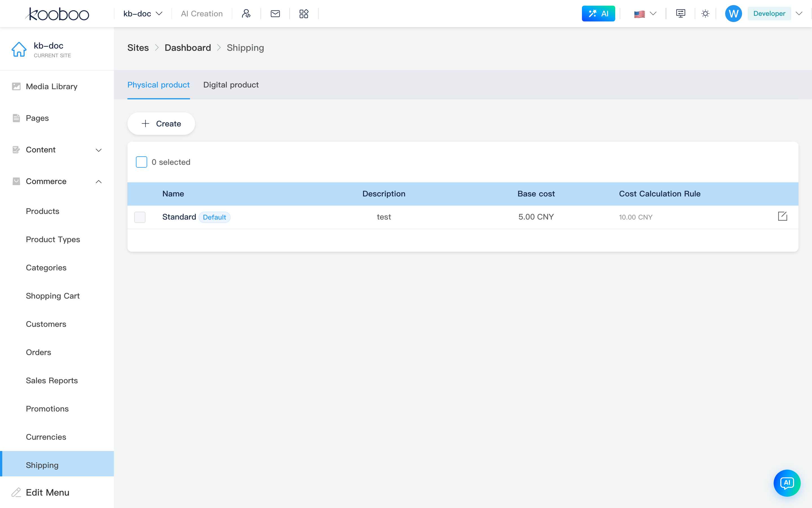The height and width of the screenshot is (508, 812).
Task: Click the Description column header
Action: pos(384,194)
